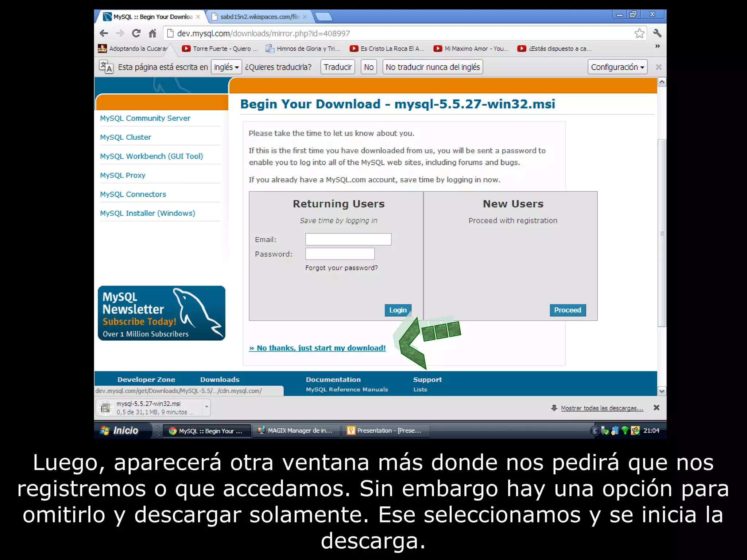The height and width of the screenshot is (560, 747).
Task: Click the Lists link under Support
Action: click(x=420, y=389)
